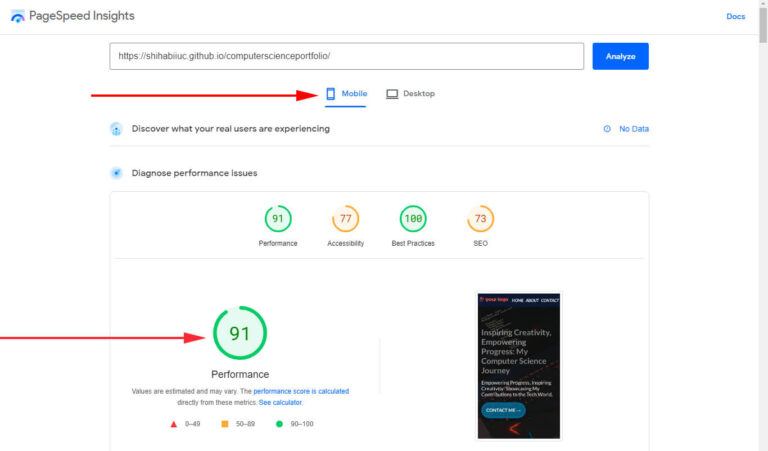Screen dimensions: 768x451
Task: Select the Best Practices score gauge 100
Action: coord(413,219)
